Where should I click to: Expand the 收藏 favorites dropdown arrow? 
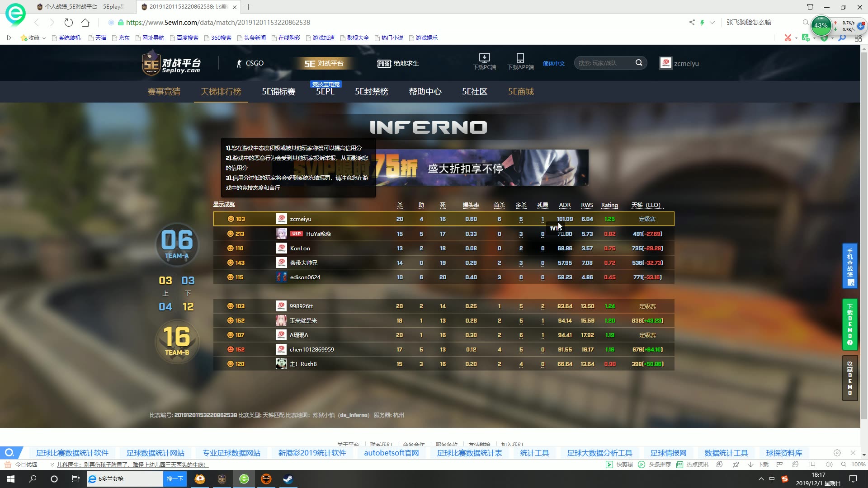[x=44, y=38]
